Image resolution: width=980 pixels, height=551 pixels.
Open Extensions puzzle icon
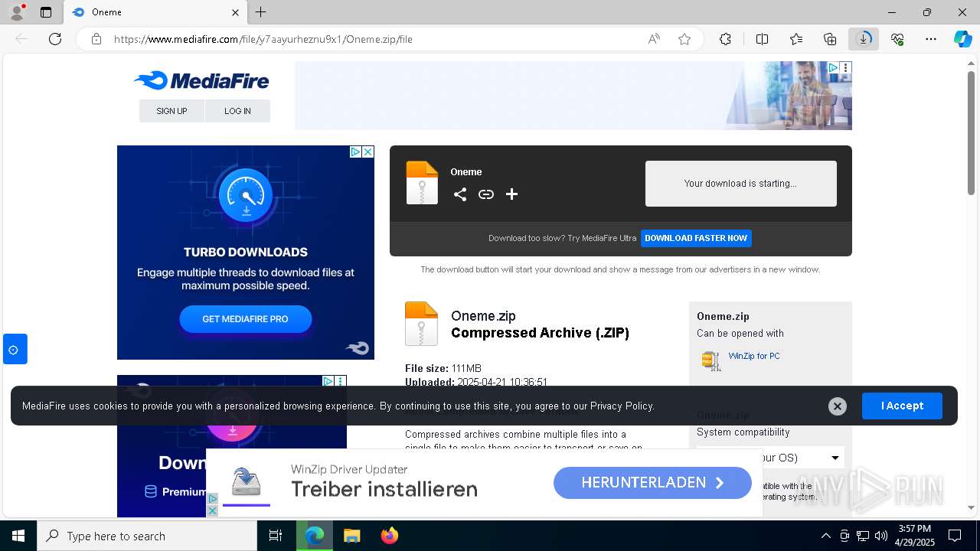tap(725, 39)
